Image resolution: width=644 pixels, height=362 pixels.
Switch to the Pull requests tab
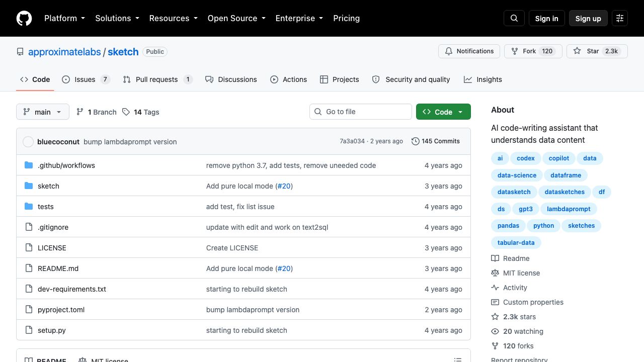(157, 79)
